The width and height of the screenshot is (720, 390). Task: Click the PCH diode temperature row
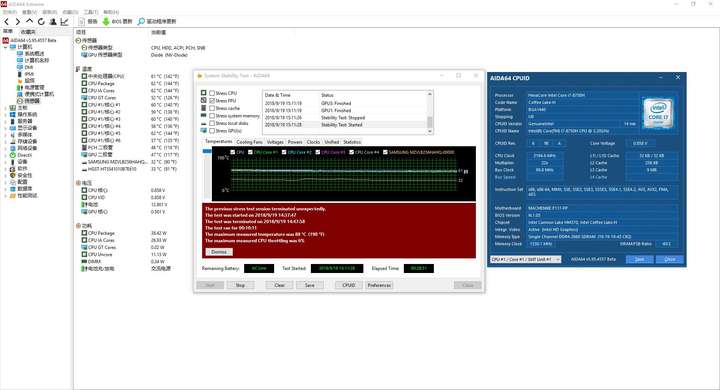(130, 148)
